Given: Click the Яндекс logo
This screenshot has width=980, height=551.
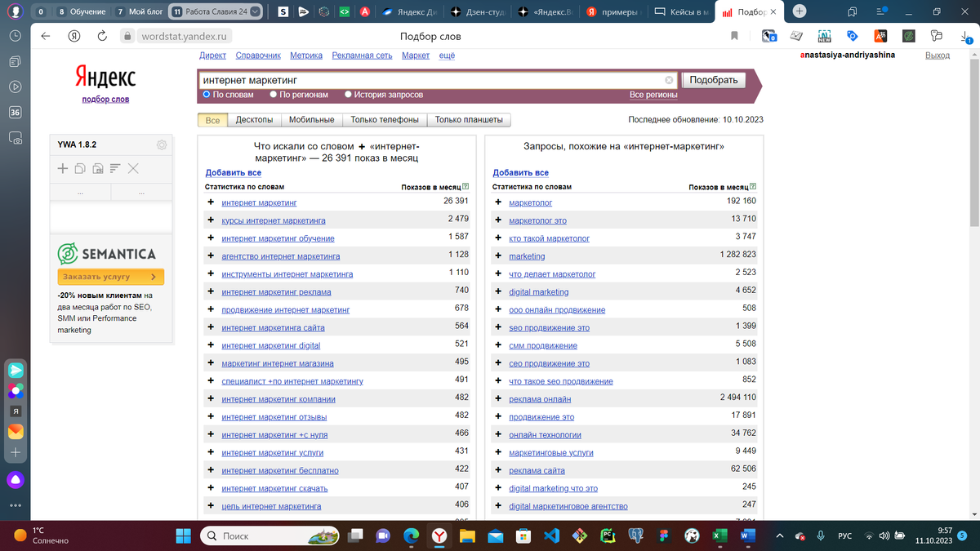Looking at the screenshot, I should (x=105, y=77).
